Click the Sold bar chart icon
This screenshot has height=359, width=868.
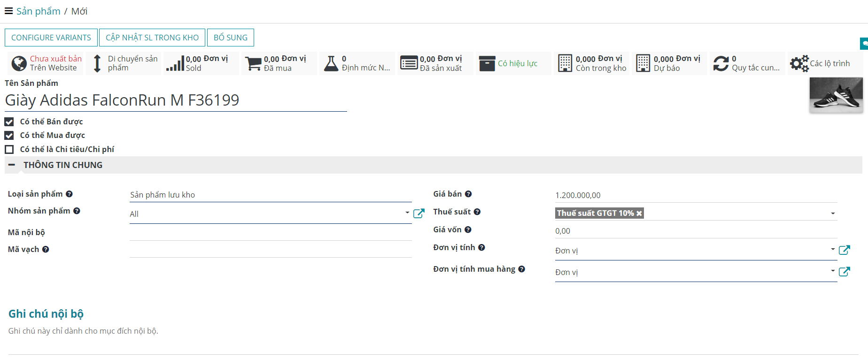(x=175, y=63)
